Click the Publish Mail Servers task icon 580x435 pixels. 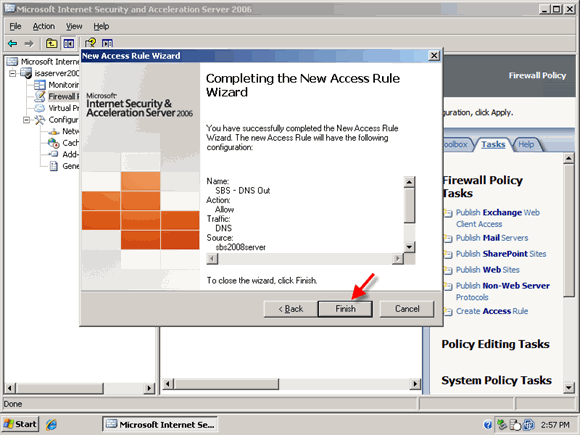[x=448, y=238]
